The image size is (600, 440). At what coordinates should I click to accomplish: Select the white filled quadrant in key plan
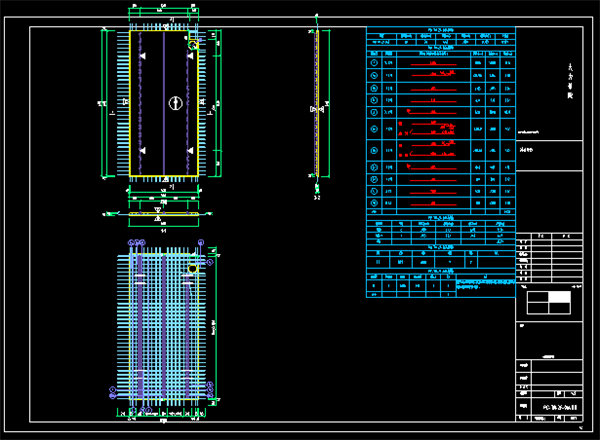pos(559,297)
